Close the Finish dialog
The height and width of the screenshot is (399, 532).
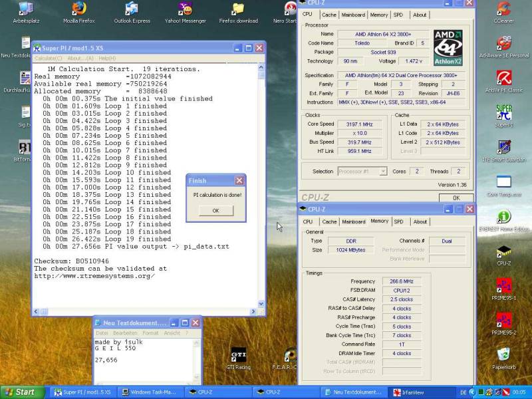239,180
